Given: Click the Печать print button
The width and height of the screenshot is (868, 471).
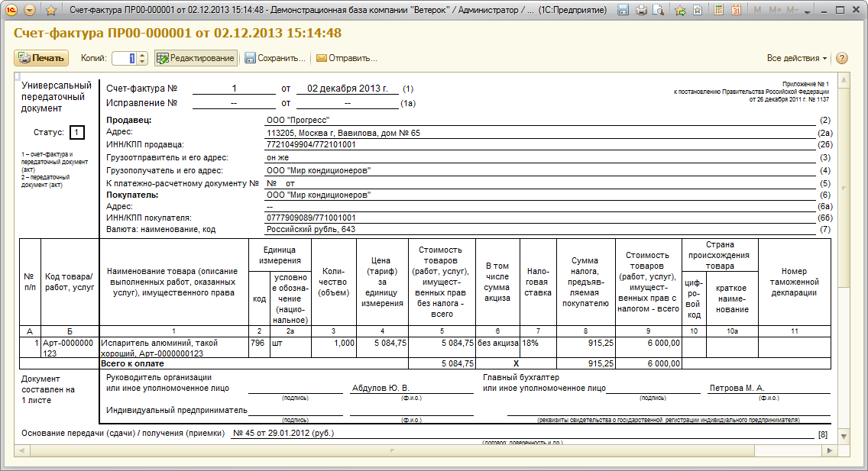Looking at the screenshot, I should pyautogui.click(x=41, y=58).
